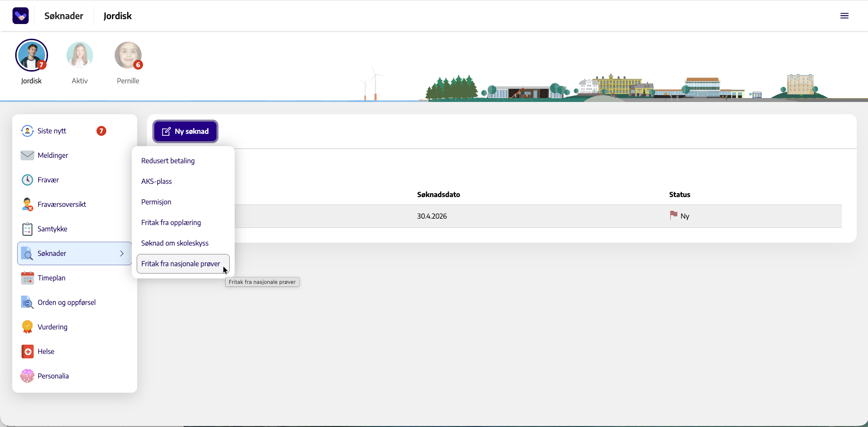
Task: Click the Fraværsoversikt person icon
Action: coord(27,204)
